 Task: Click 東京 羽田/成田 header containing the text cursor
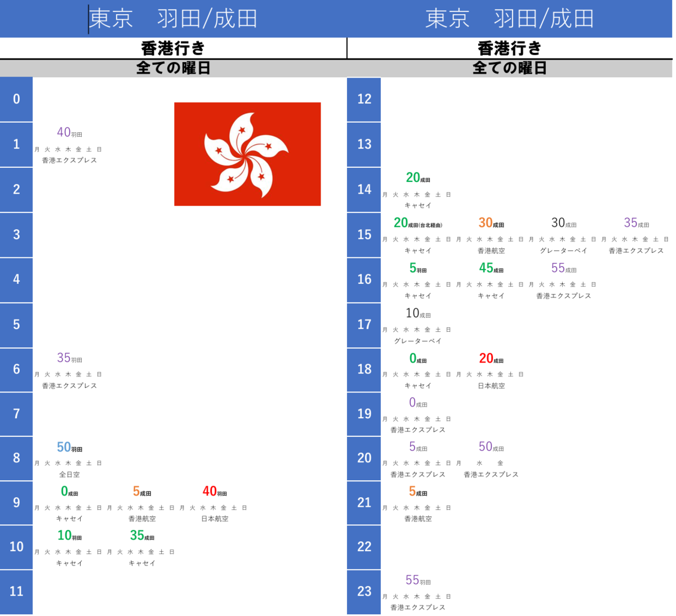pyautogui.click(x=173, y=19)
